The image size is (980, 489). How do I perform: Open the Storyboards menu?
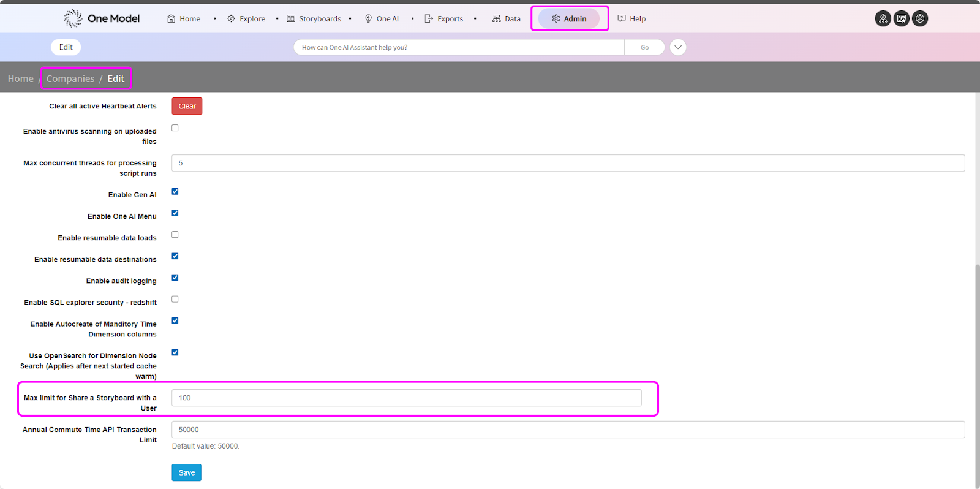[314, 19]
